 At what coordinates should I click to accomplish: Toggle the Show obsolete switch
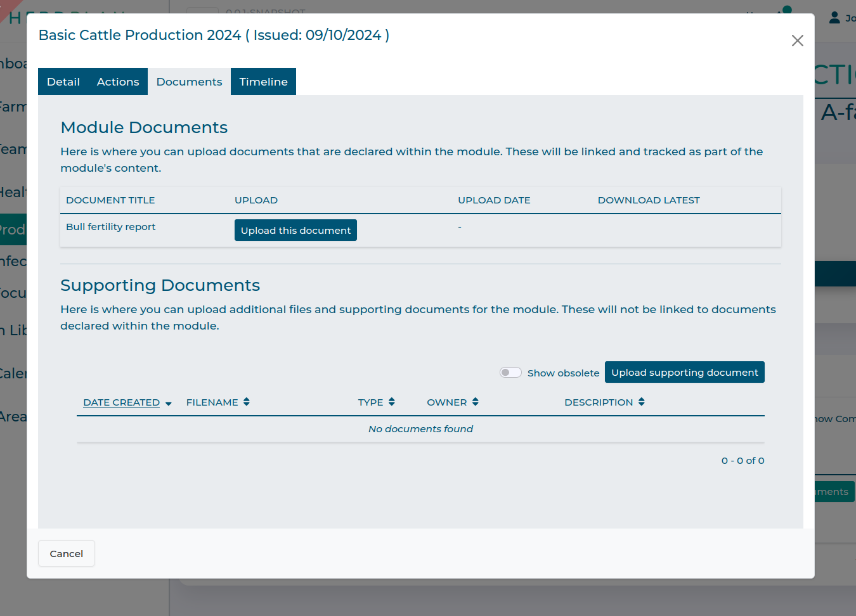[510, 373]
